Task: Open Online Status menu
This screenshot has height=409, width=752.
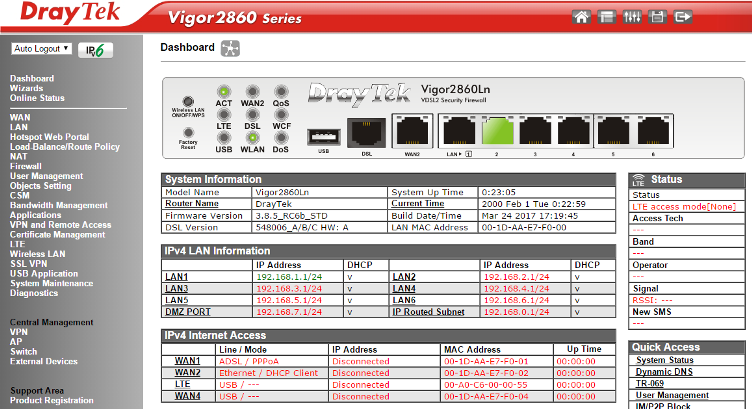Action: [x=37, y=98]
